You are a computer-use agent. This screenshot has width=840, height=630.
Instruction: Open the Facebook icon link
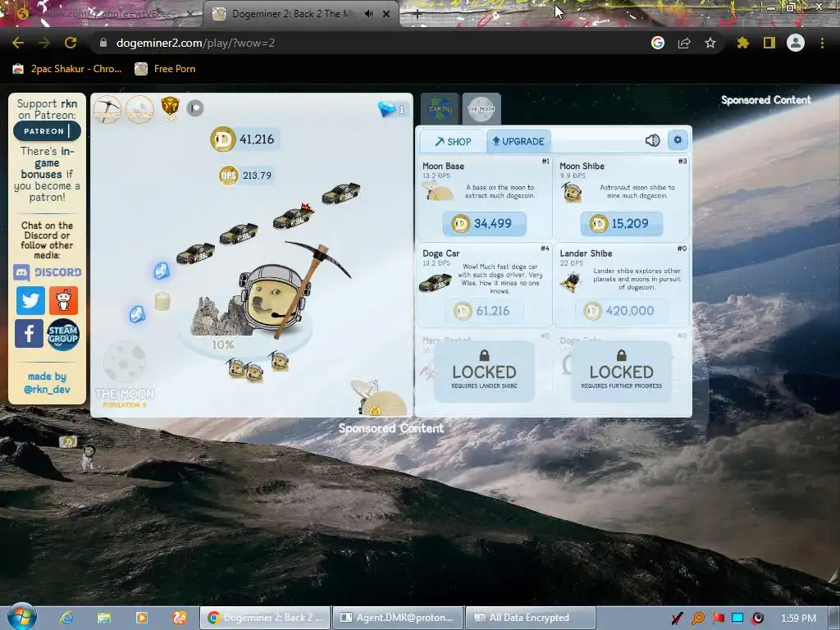29,334
